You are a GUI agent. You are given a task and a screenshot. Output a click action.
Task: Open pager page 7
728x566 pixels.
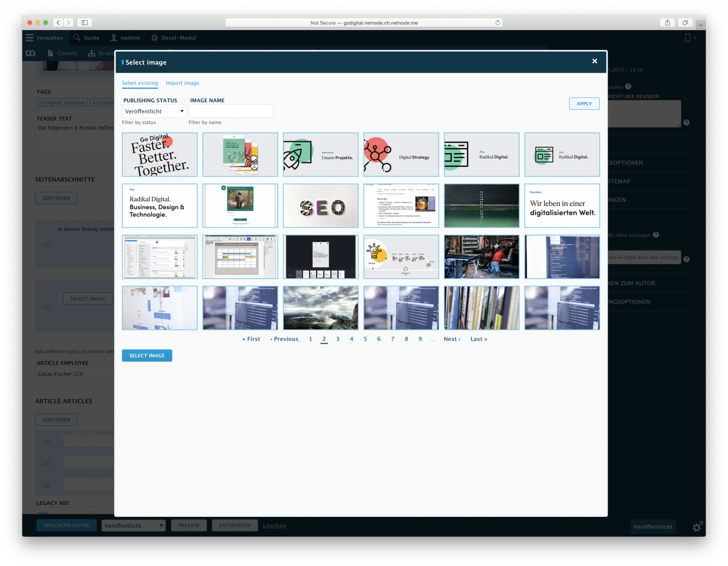tap(393, 339)
